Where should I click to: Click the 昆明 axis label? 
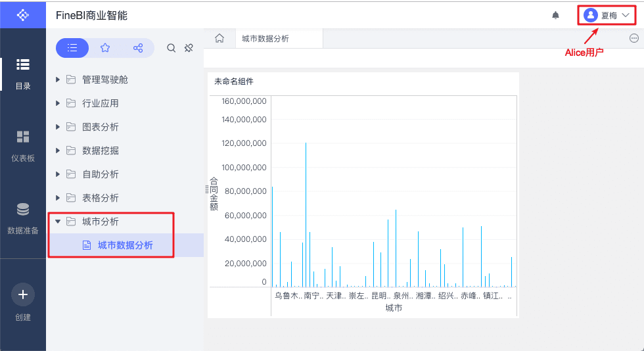380,296
